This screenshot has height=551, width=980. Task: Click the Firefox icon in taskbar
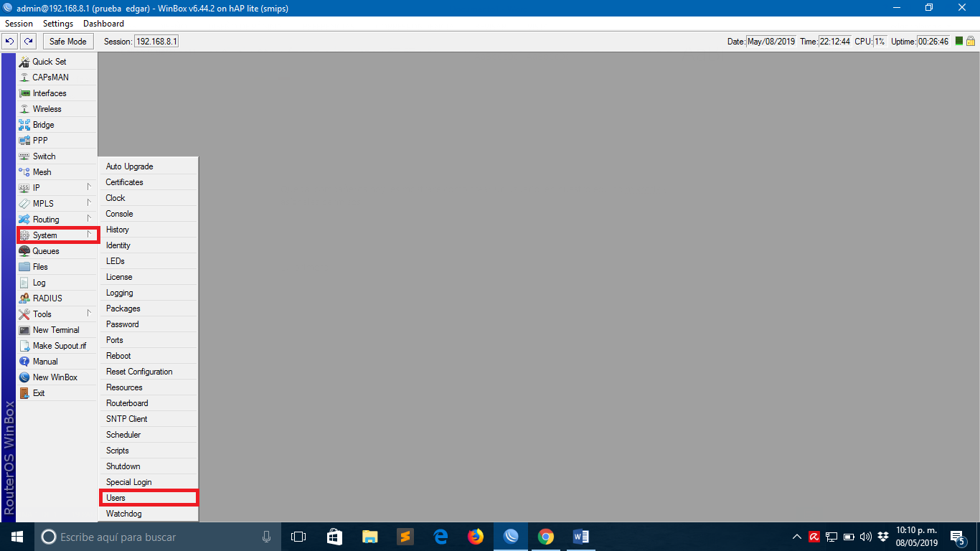coord(475,537)
